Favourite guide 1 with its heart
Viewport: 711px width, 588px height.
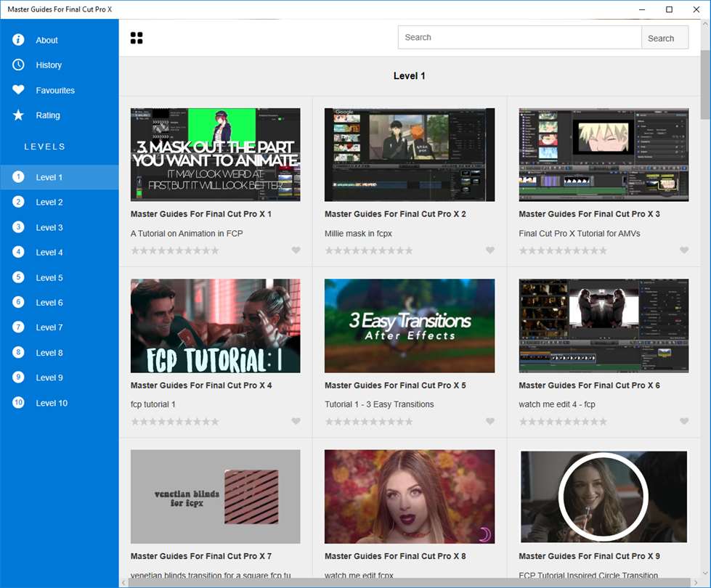296,250
